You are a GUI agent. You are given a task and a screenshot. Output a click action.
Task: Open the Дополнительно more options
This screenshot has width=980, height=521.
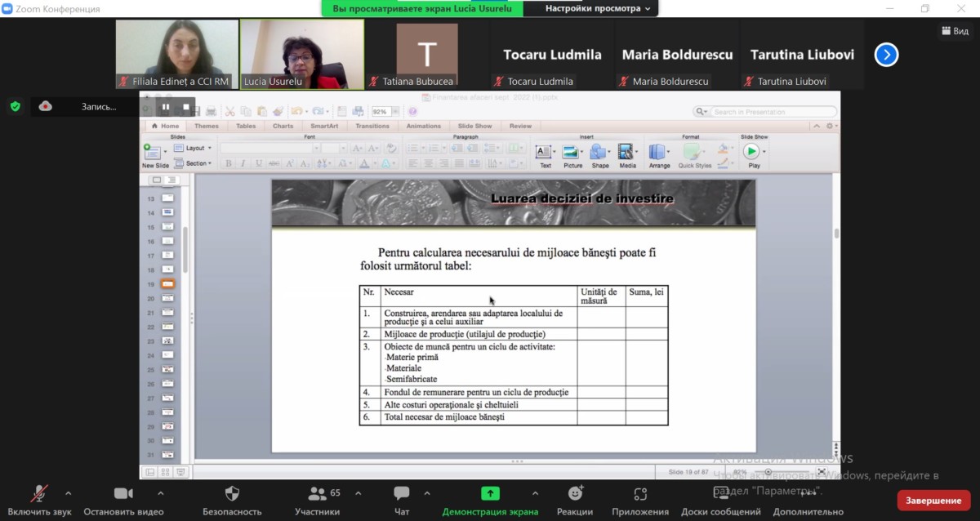coord(808,501)
